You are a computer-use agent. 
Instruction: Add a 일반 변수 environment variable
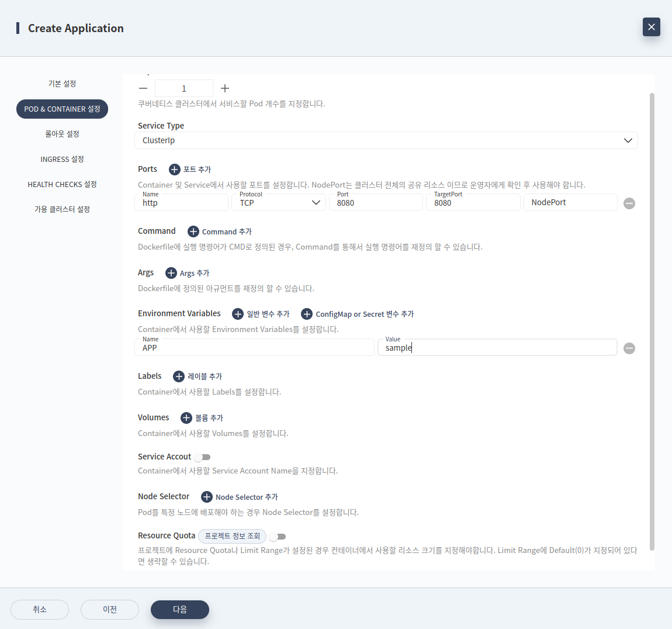pyautogui.click(x=238, y=314)
